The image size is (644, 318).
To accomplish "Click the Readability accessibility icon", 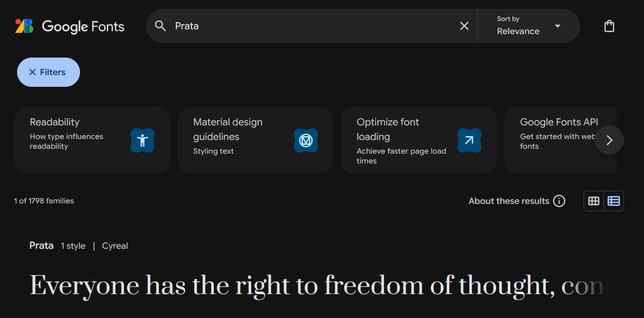I will (x=142, y=140).
